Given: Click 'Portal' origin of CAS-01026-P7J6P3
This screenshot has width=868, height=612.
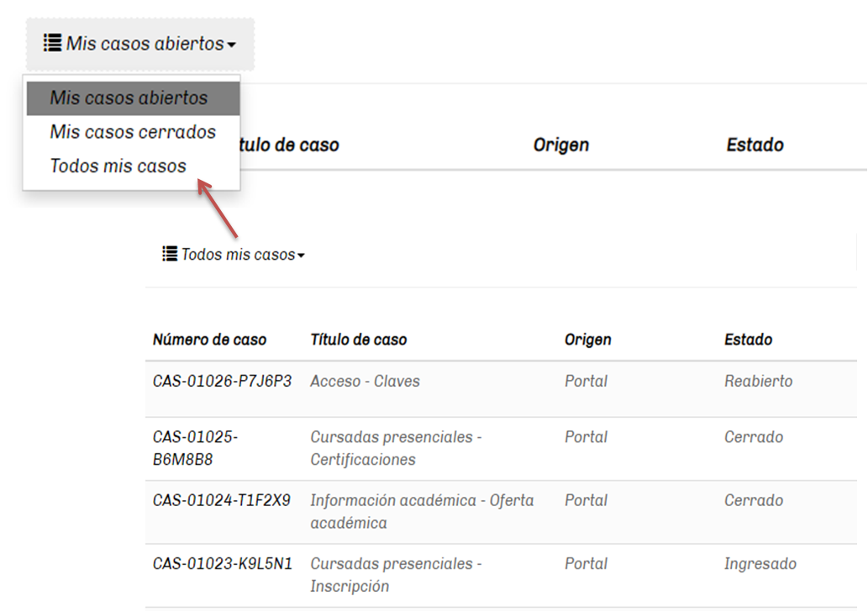Looking at the screenshot, I should pos(586,381).
